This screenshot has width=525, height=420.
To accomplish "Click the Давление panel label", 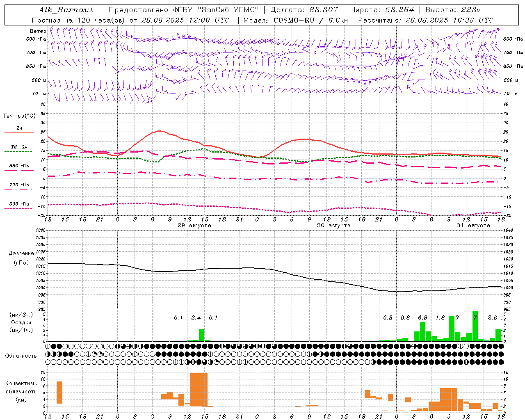I will pos(21,253).
